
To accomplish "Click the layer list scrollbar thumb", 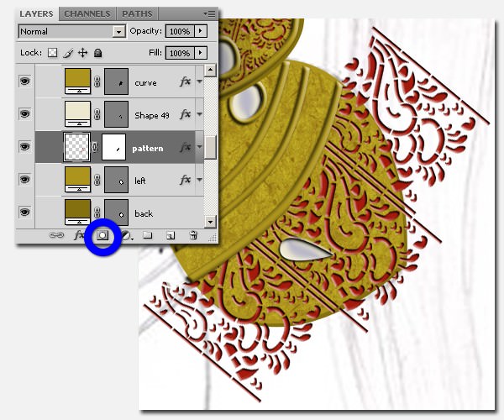I will coord(210,147).
